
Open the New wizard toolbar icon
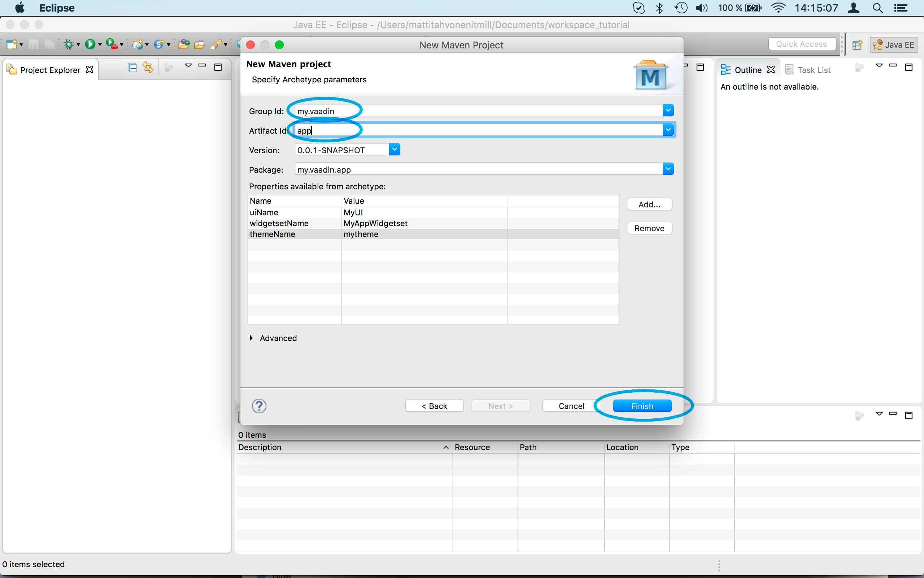click(12, 45)
